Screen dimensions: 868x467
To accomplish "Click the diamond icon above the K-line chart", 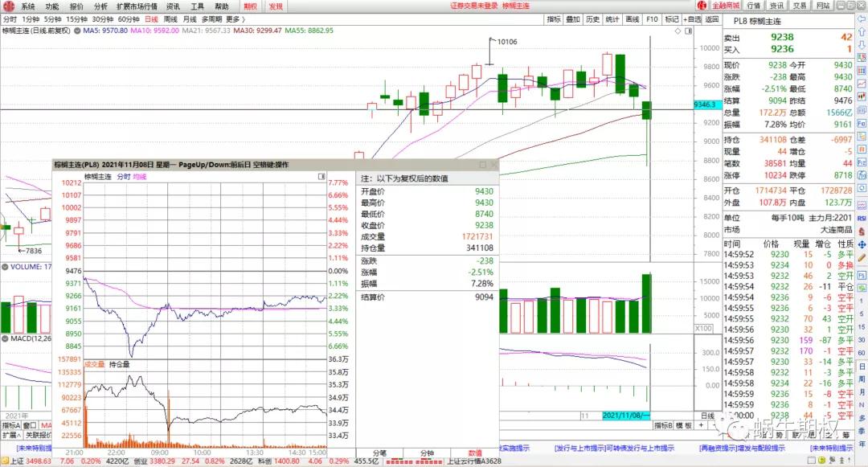I will pyautogui.click(x=678, y=31).
